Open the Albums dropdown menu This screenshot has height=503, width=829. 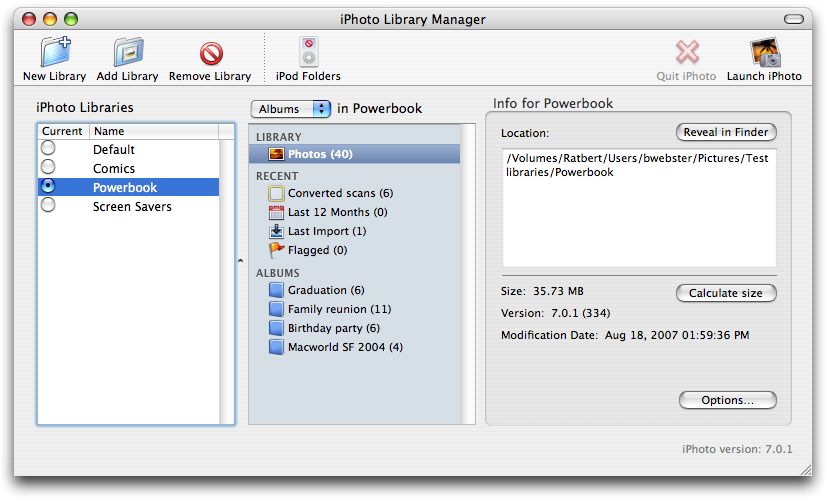[x=291, y=108]
